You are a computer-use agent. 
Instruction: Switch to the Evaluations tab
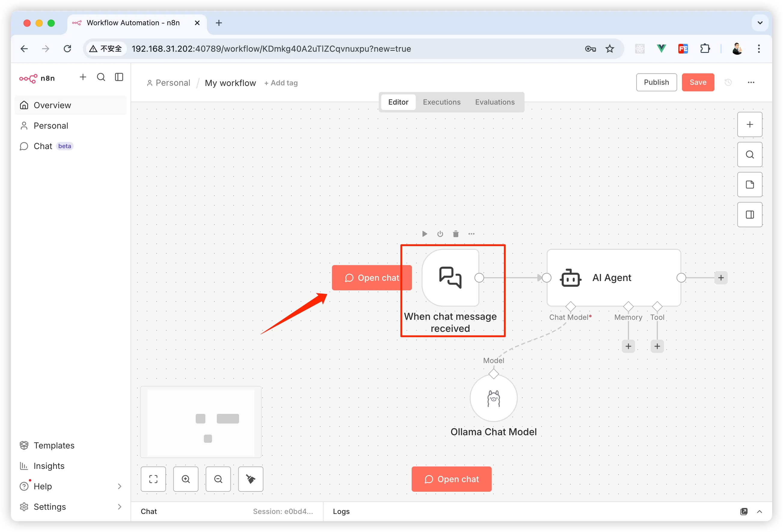495,102
